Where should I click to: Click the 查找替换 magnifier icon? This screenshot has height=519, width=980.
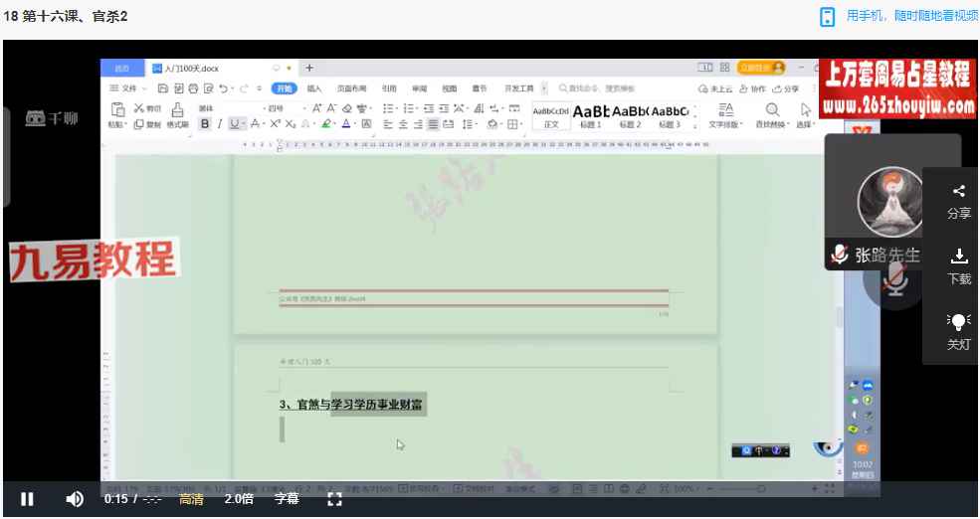click(x=771, y=110)
